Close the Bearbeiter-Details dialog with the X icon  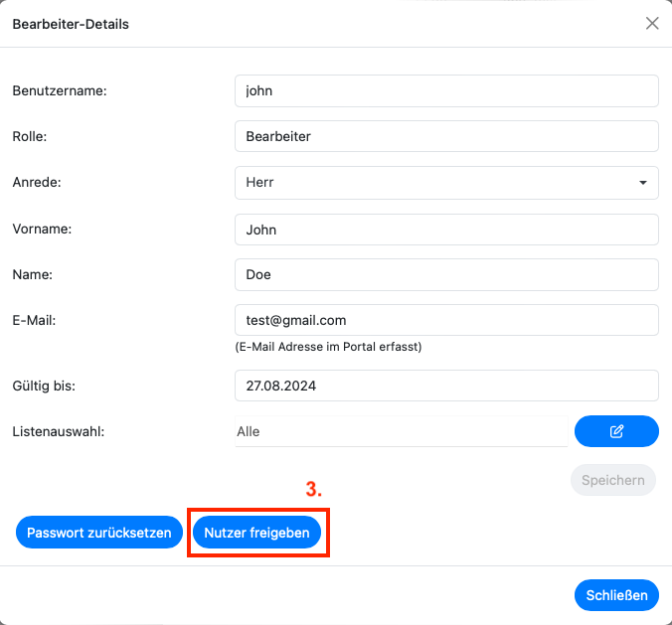[652, 23]
